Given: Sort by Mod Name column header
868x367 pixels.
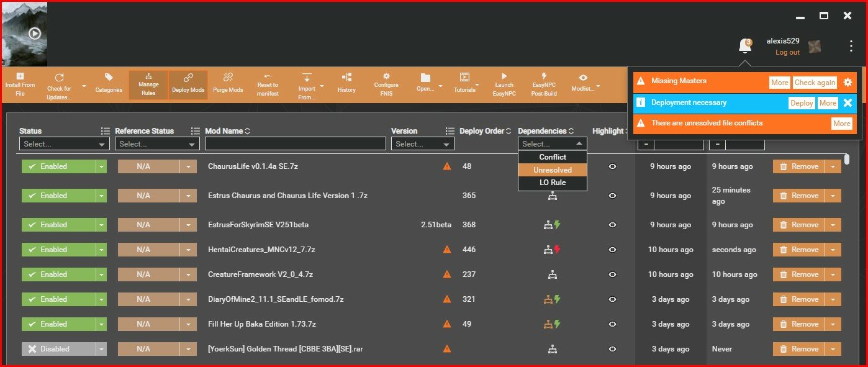Looking at the screenshot, I should pyautogui.click(x=228, y=131).
